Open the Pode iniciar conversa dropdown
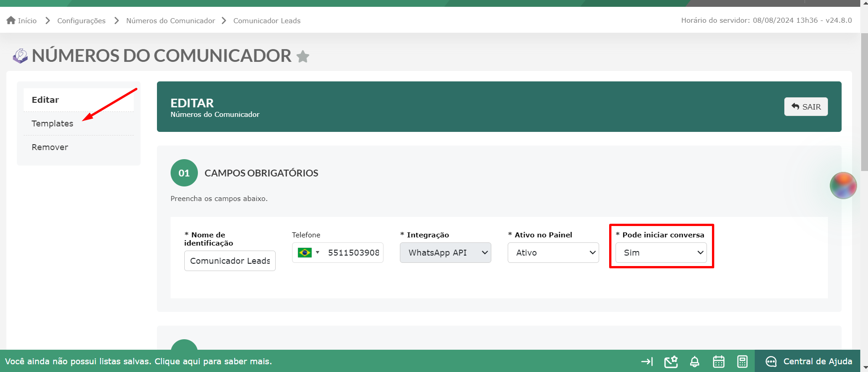This screenshot has width=868, height=372. point(661,252)
